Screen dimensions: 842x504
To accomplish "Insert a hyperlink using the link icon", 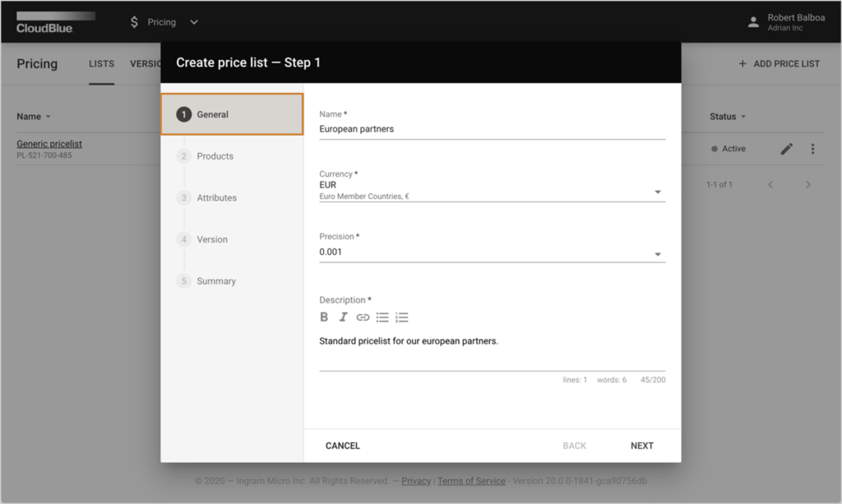I will click(x=363, y=317).
